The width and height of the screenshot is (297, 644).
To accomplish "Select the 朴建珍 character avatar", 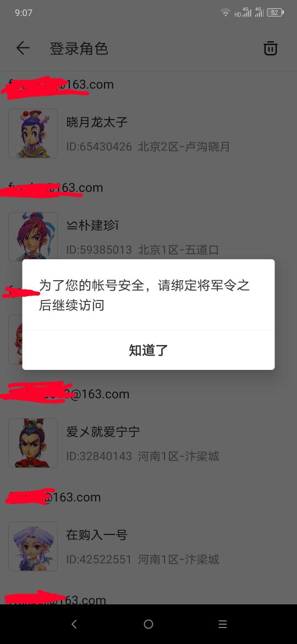I will pyautogui.click(x=33, y=236).
